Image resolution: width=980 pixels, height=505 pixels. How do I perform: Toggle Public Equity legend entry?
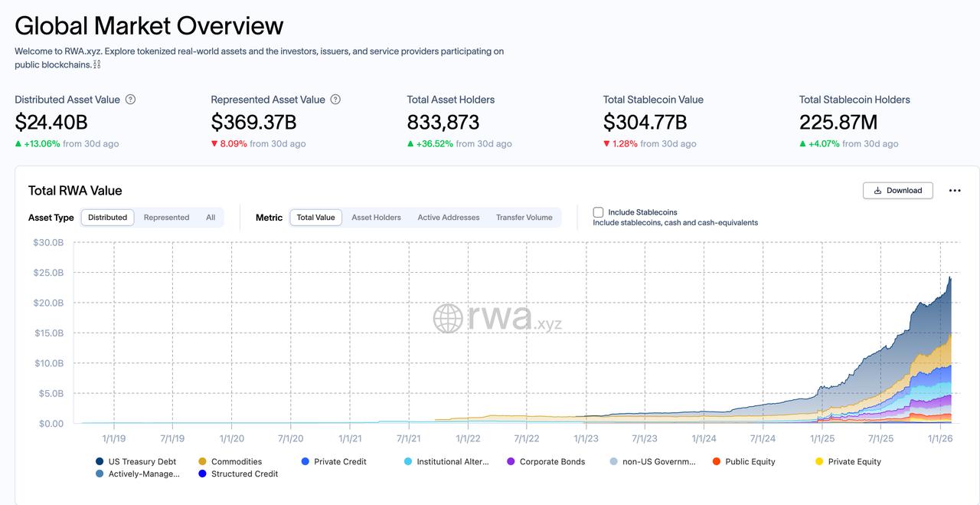[x=743, y=461]
